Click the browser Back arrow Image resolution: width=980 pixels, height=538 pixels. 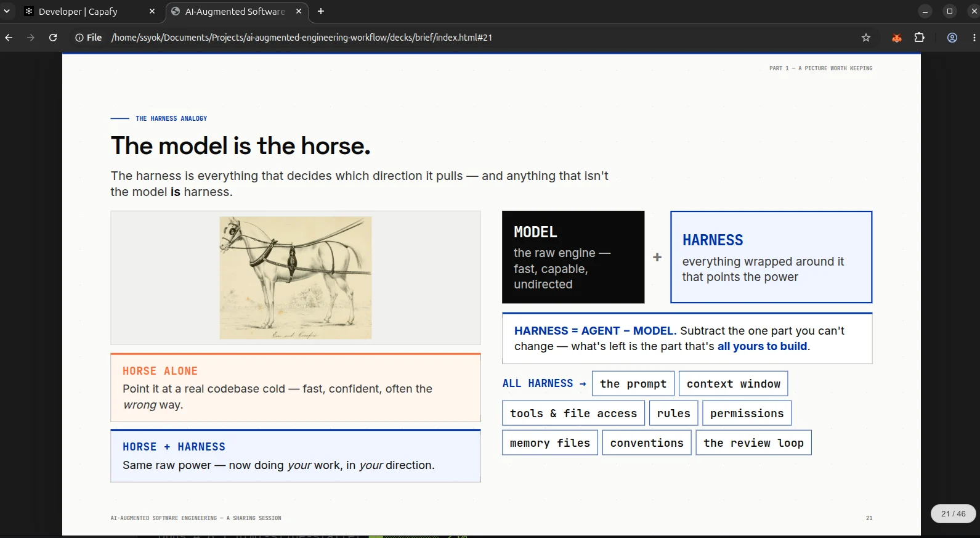click(9, 38)
